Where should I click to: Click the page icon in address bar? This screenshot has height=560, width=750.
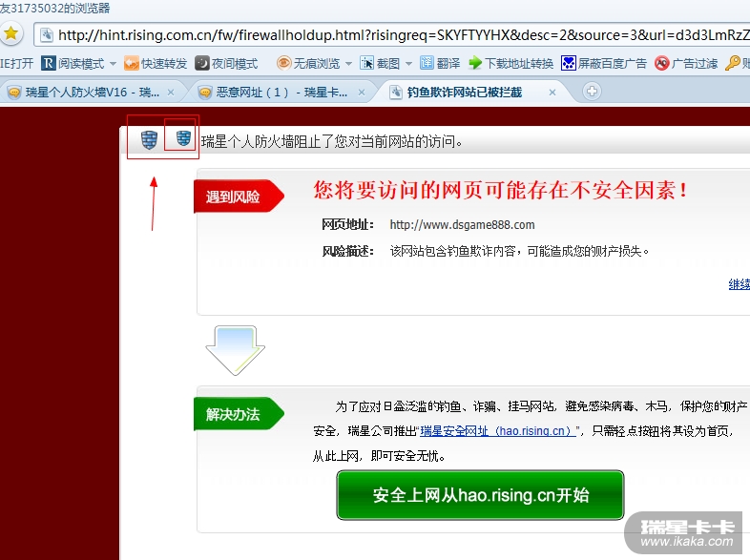coord(47,35)
